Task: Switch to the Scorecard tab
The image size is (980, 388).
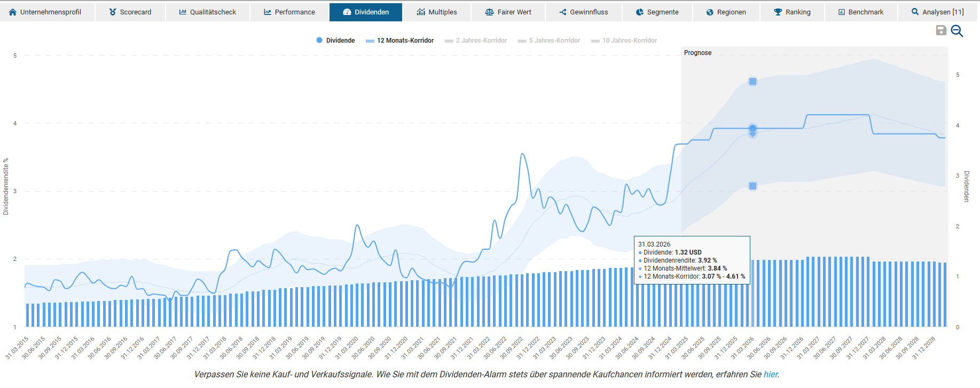Action: point(130,12)
